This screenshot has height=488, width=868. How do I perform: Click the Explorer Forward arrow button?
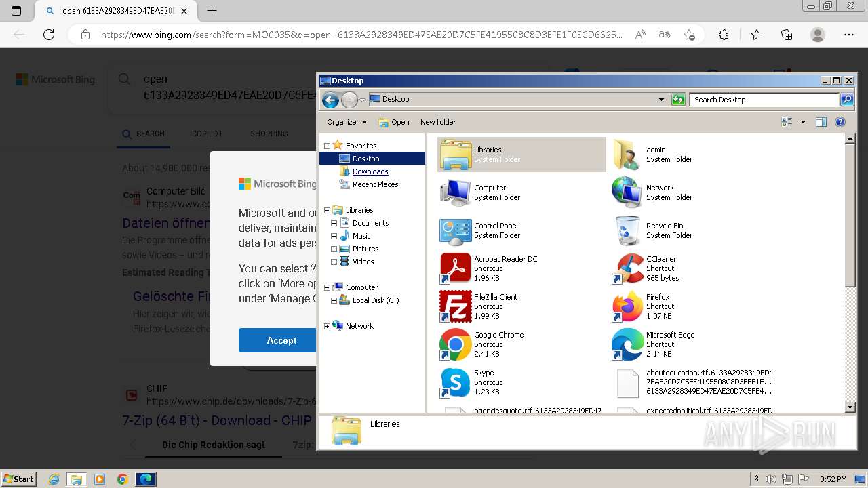click(x=349, y=100)
